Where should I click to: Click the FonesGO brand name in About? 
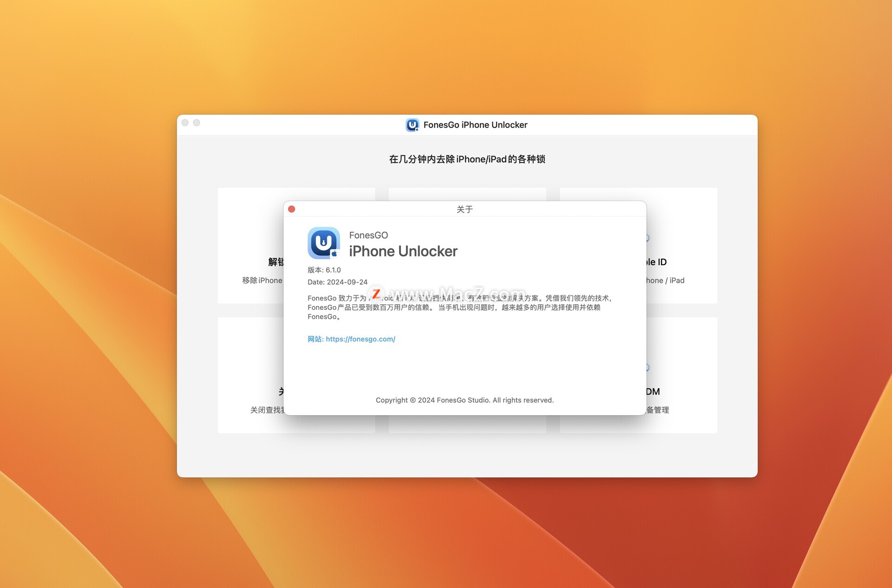[368, 235]
